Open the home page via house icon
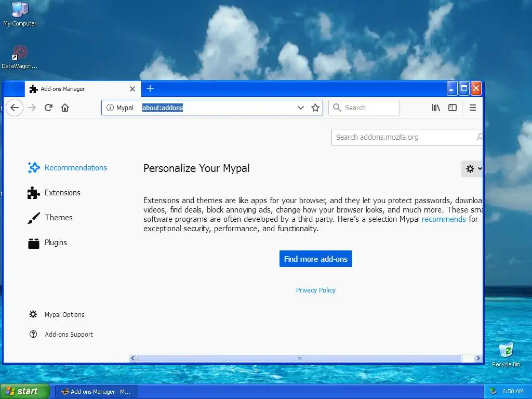 tap(65, 108)
